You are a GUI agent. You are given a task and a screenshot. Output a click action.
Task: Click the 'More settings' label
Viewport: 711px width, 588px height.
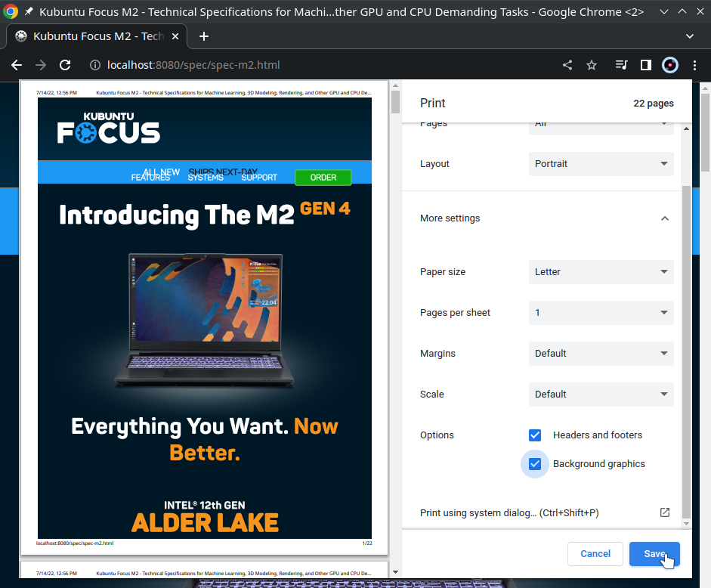[x=450, y=218]
